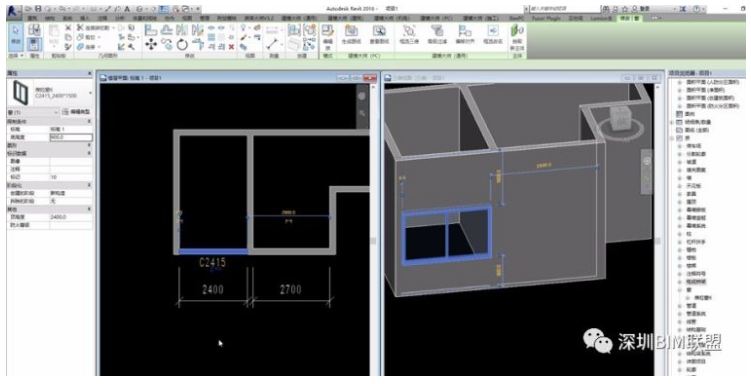Click the red X Delete icon

point(231,46)
